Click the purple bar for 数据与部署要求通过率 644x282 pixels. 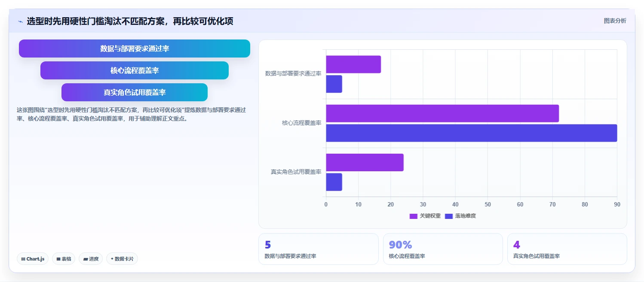[x=353, y=64]
